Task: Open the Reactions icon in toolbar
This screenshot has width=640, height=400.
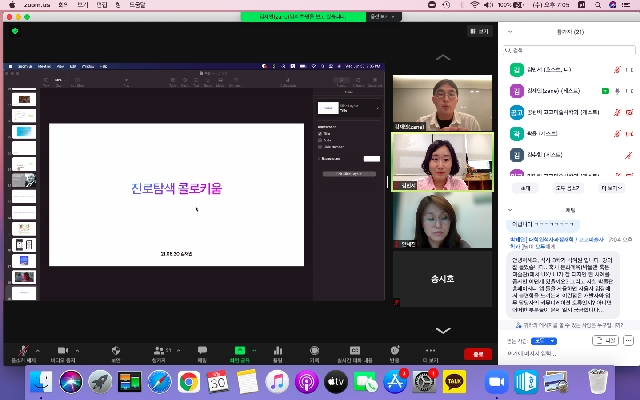Action: point(394,350)
